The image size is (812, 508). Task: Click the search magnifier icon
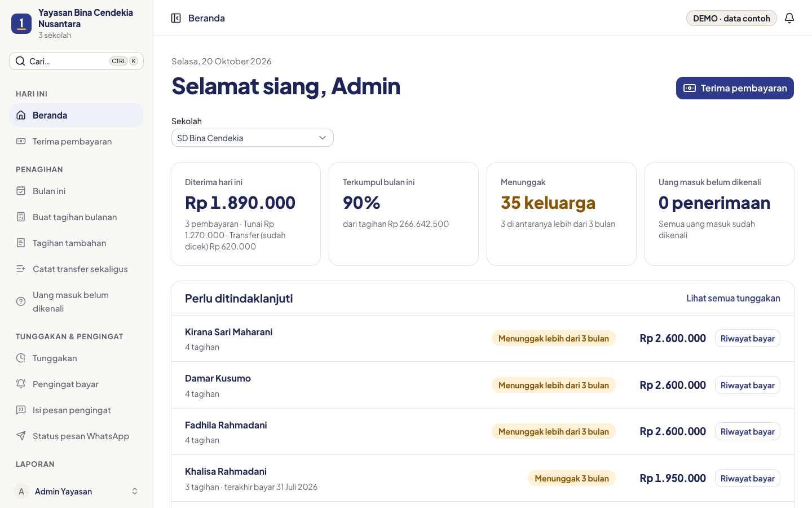[20, 61]
